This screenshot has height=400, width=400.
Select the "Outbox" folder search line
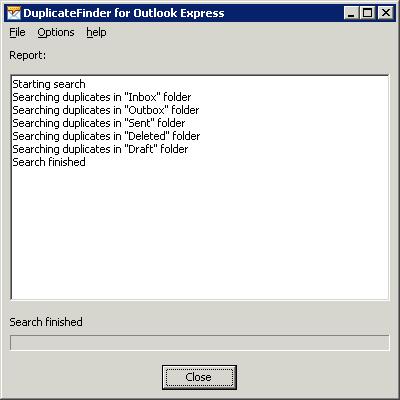tap(106, 110)
